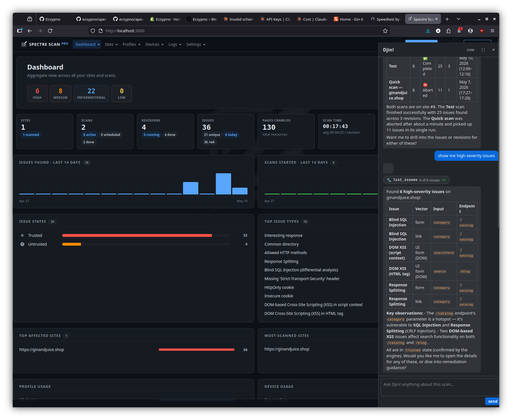Select the HttpOnly cookie issue type
Image resolution: width=512 pixels, height=420 pixels.
click(279, 287)
